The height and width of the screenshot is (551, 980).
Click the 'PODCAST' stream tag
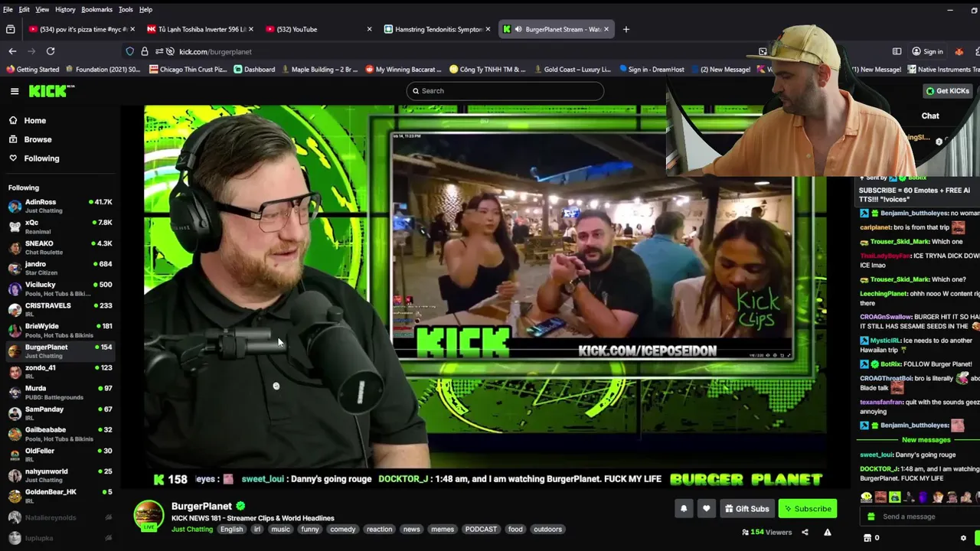tap(481, 530)
